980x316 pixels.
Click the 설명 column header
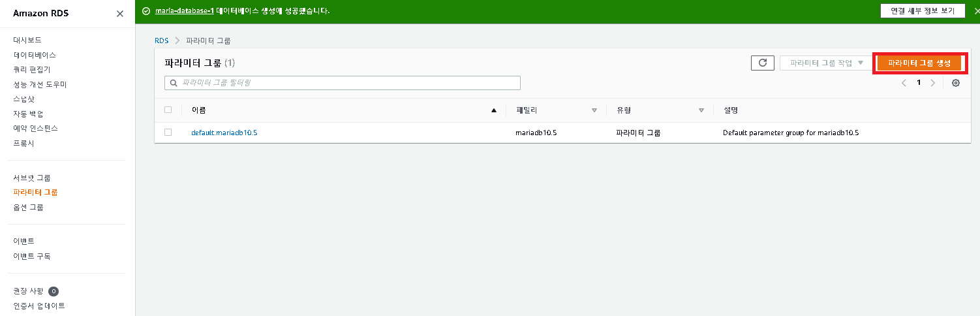coord(730,110)
